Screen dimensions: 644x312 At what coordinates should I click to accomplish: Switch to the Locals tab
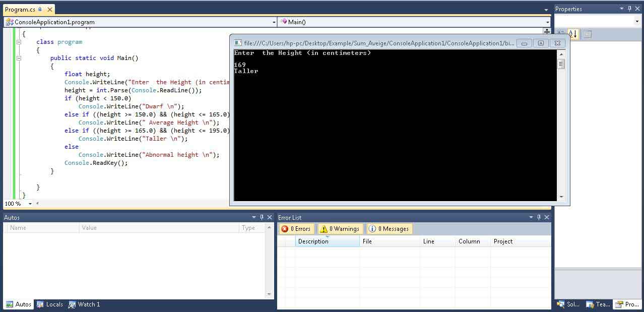[x=50, y=304]
